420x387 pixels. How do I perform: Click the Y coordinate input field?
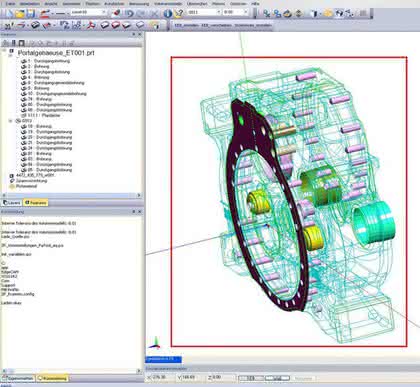point(193,377)
